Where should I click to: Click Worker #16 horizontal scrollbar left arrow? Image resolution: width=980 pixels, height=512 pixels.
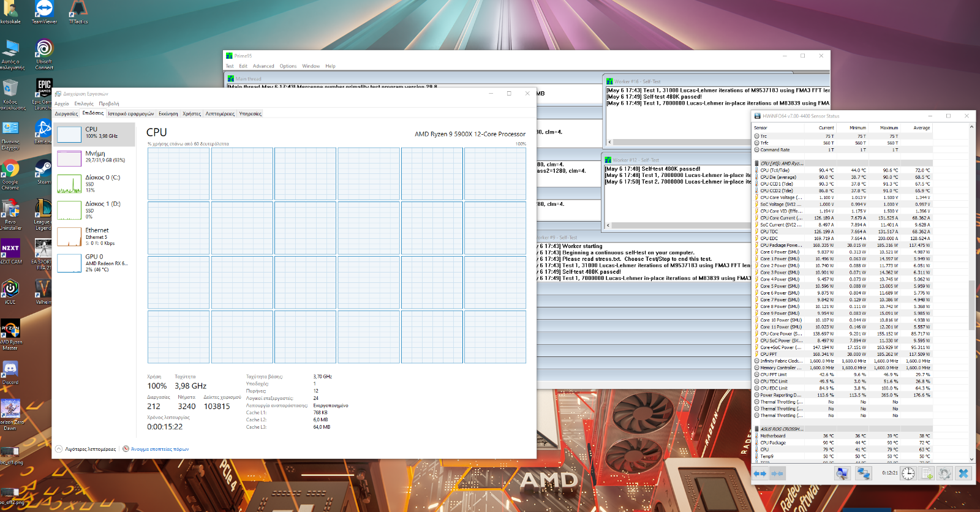point(609,142)
